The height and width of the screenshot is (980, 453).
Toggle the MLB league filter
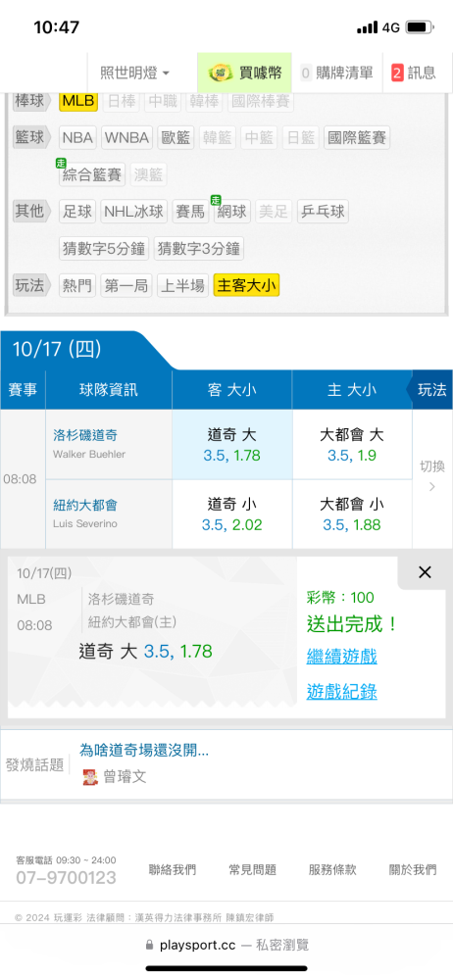tap(78, 101)
